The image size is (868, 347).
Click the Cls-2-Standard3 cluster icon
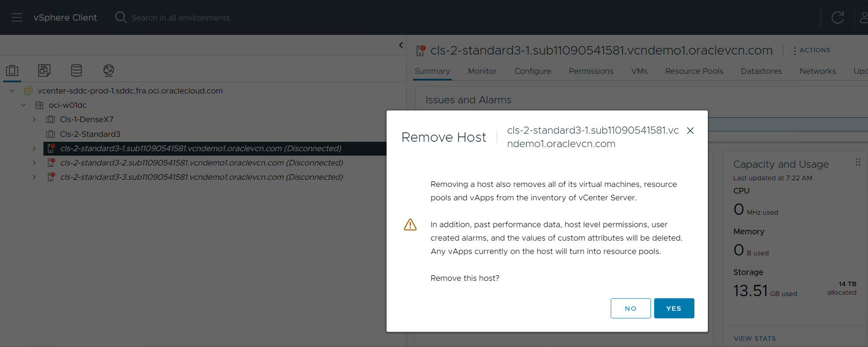click(51, 134)
